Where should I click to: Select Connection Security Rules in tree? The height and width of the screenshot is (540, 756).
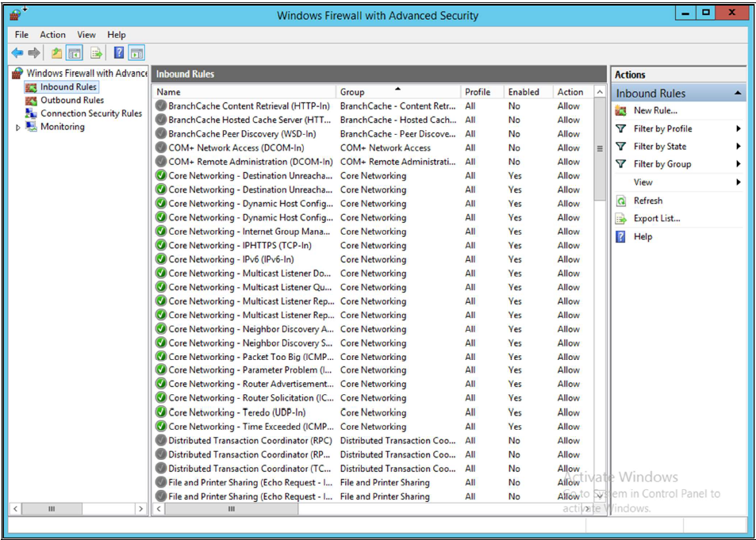click(x=91, y=113)
